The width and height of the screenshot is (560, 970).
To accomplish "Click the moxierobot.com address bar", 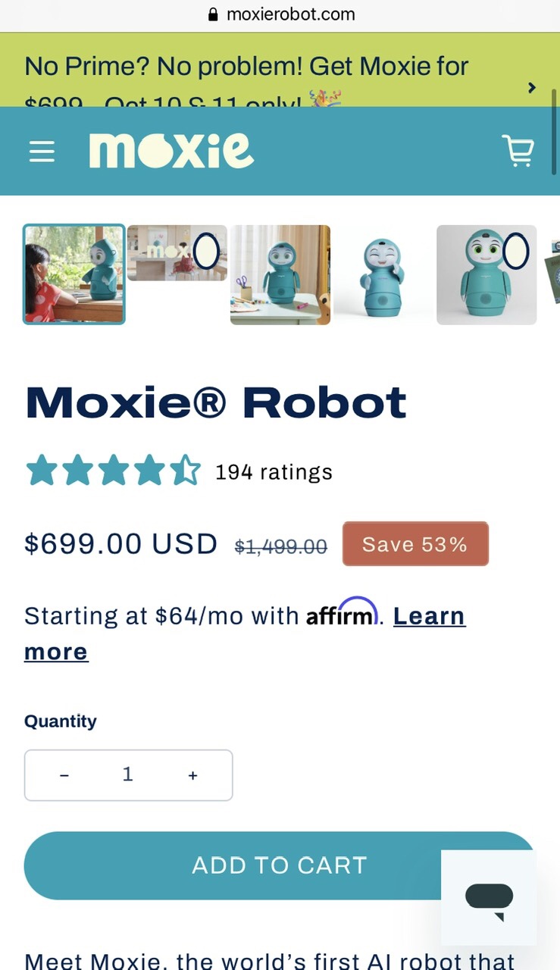I will [x=290, y=14].
